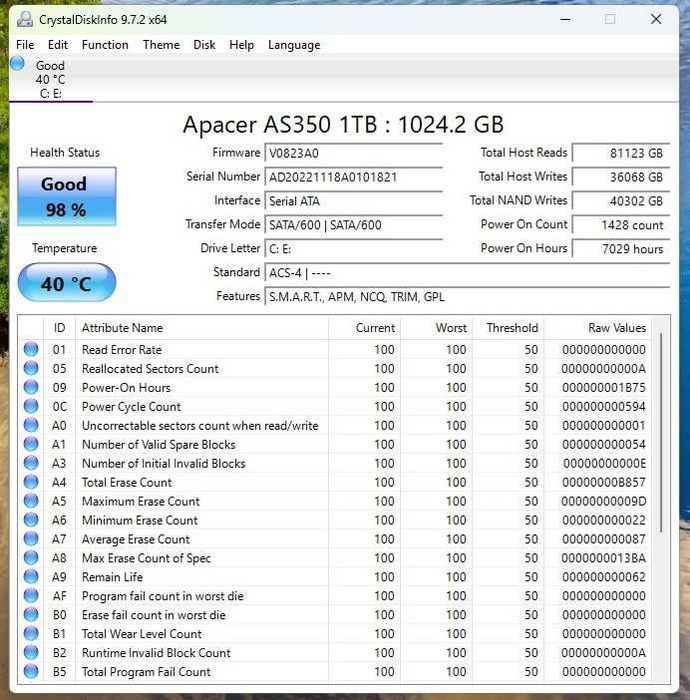Click the Total NAND Writes value 40302 GB
The width and height of the screenshot is (690, 700).
coord(621,201)
